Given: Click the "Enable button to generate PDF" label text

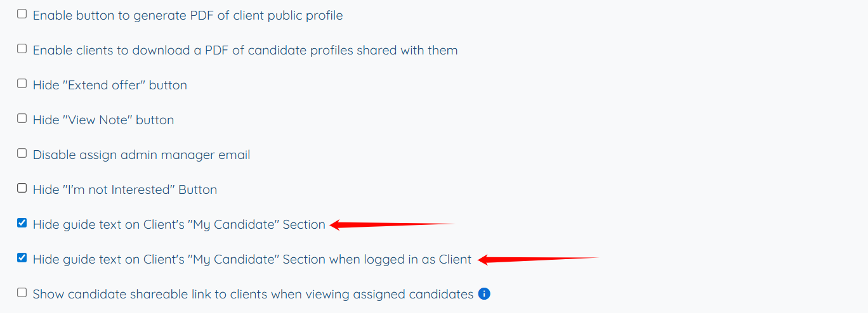Looking at the screenshot, I should (188, 15).
